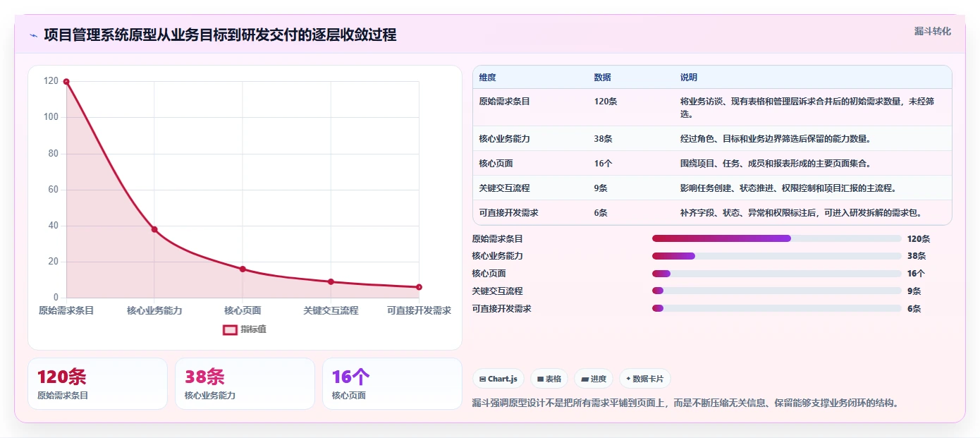Click the 9条 table cell

[x=601, y=188]
